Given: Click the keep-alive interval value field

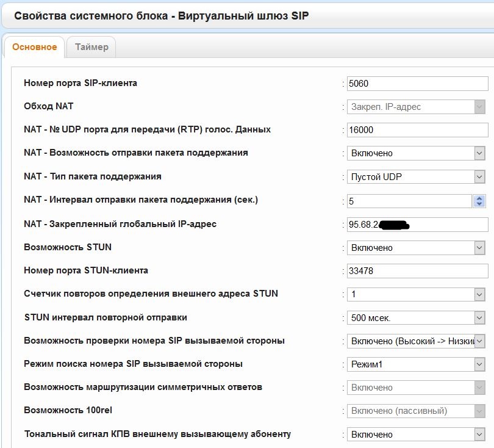Looking at the screenshot, I should [409, 201].
